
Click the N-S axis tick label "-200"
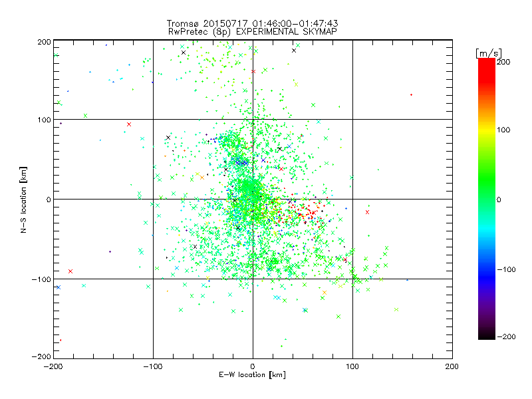(41, 356)
